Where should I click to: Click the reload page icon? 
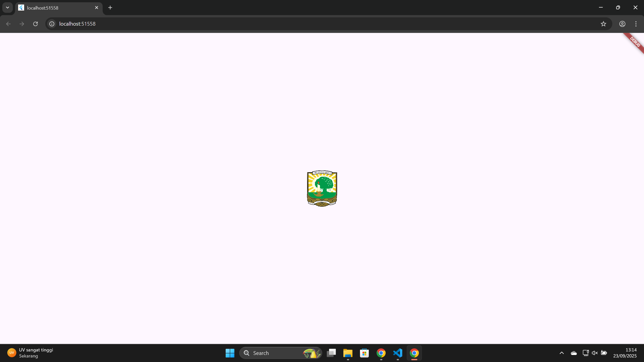[35, 24]
